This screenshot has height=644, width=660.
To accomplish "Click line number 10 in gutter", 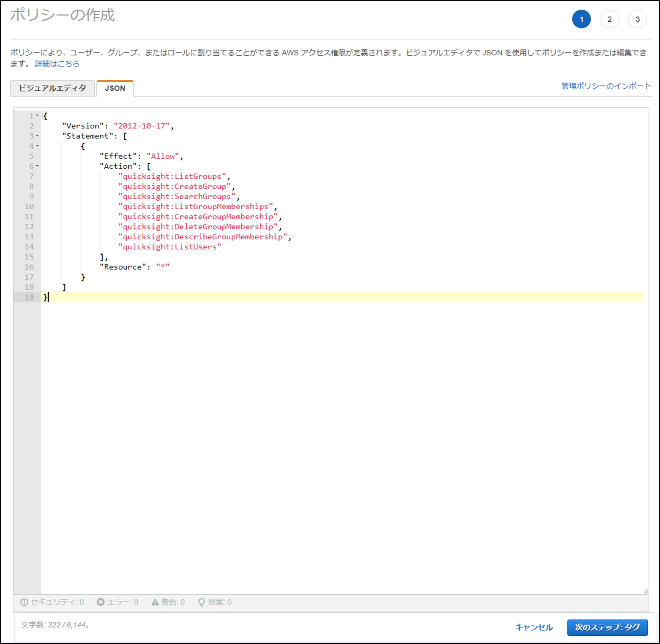I will [x=29, y=206].
